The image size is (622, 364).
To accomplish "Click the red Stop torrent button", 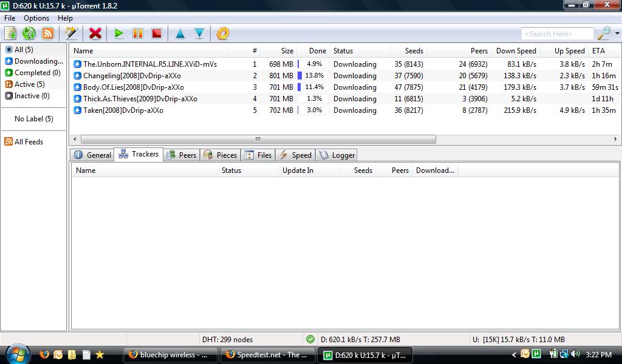I will click(x=157, y=33).
